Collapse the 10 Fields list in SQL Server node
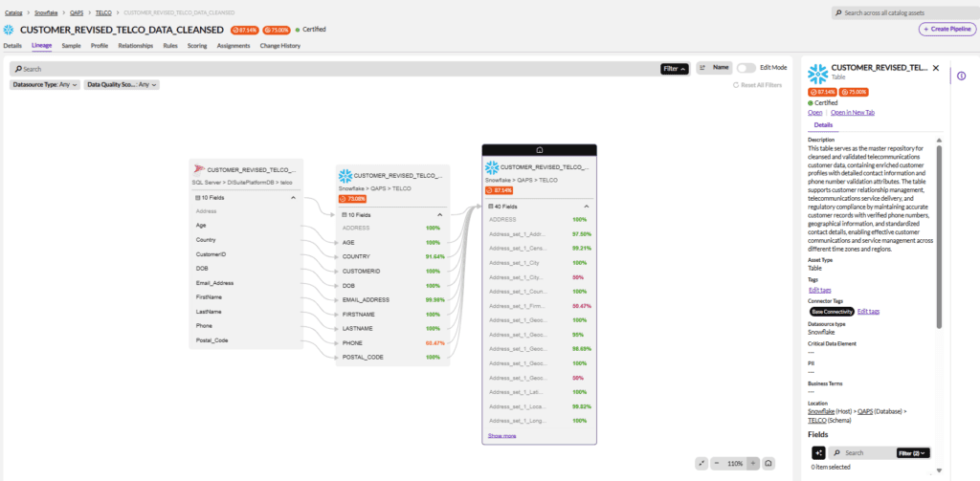 [x=293, y=197]
